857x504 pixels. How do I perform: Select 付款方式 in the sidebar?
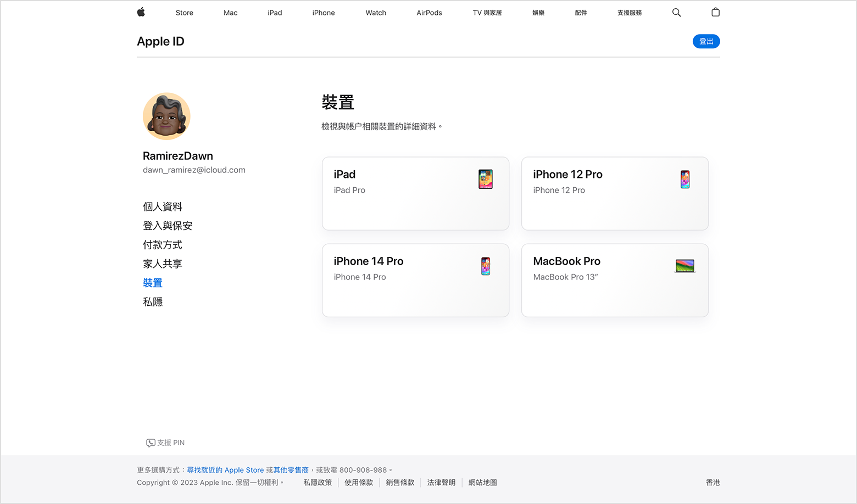163,245
